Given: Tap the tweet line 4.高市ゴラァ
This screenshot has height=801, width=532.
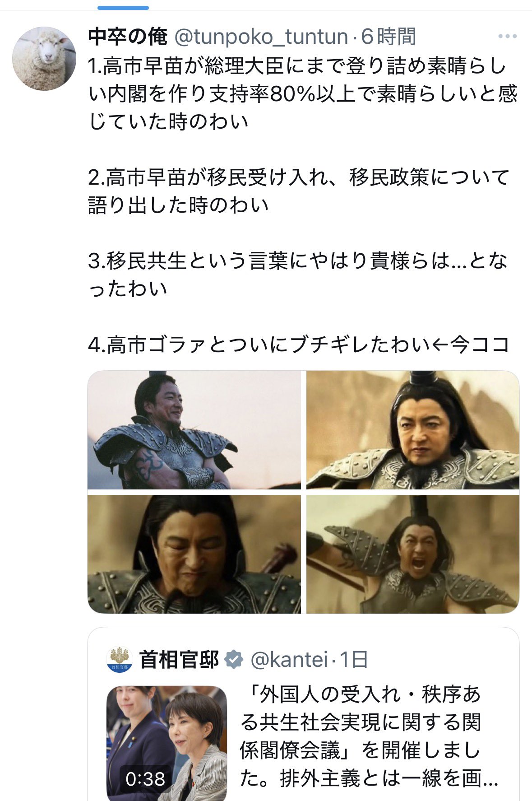Looking at the screenshot, I should pos(299,345).
